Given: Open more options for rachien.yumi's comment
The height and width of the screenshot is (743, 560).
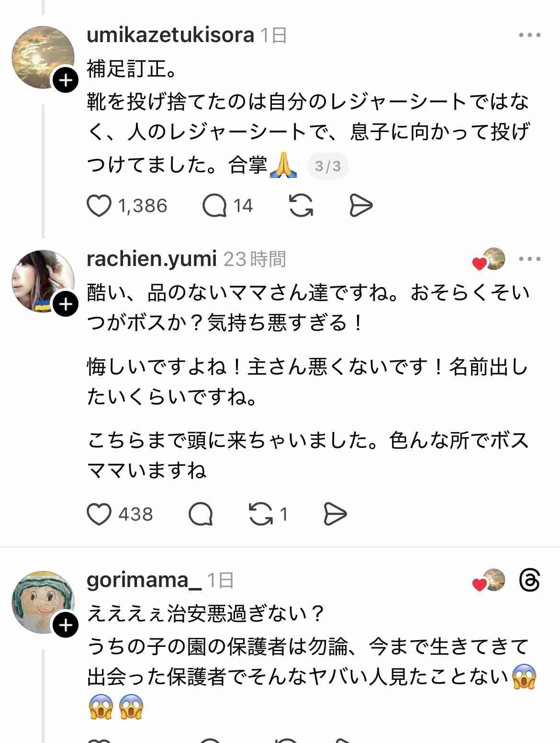Looking at the screenshot, I should tap(530, 259).
